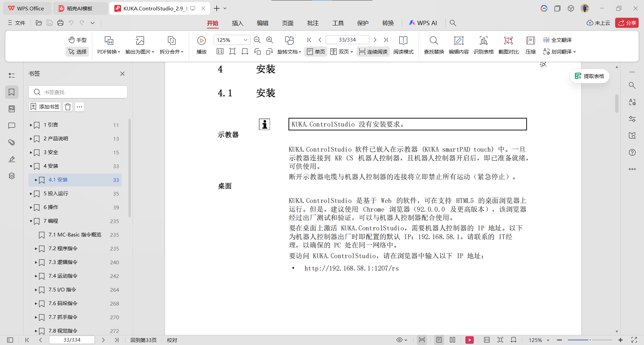The height and width of the screenshot is (345, 644).
Task: Click the 提取表格 floating button
Action: (x=589, y=76)
